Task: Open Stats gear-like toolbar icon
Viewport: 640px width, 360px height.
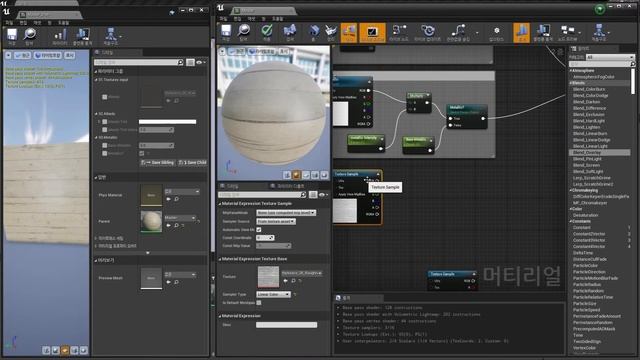Action: click(x=496, y=33)
